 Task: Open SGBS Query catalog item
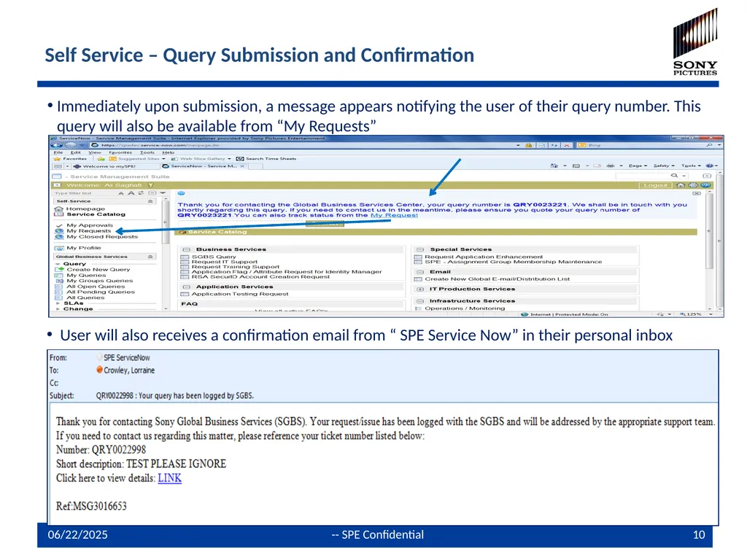[x=214, y=257]
